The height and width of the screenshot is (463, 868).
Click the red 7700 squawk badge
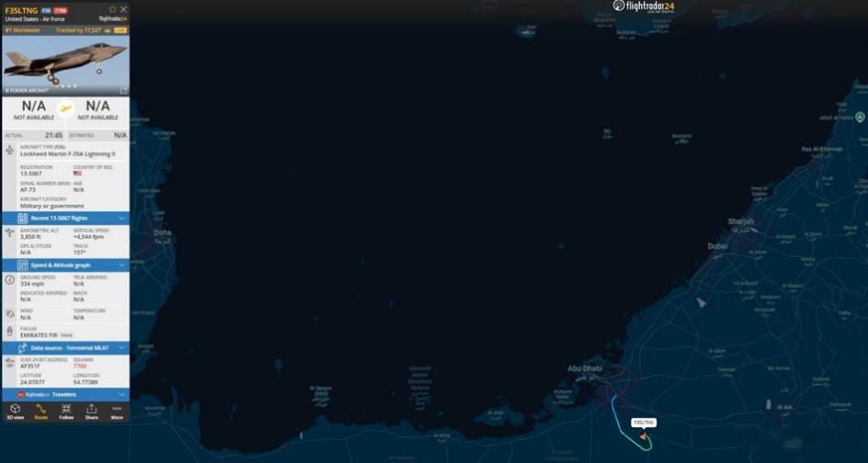pos(61,10)
